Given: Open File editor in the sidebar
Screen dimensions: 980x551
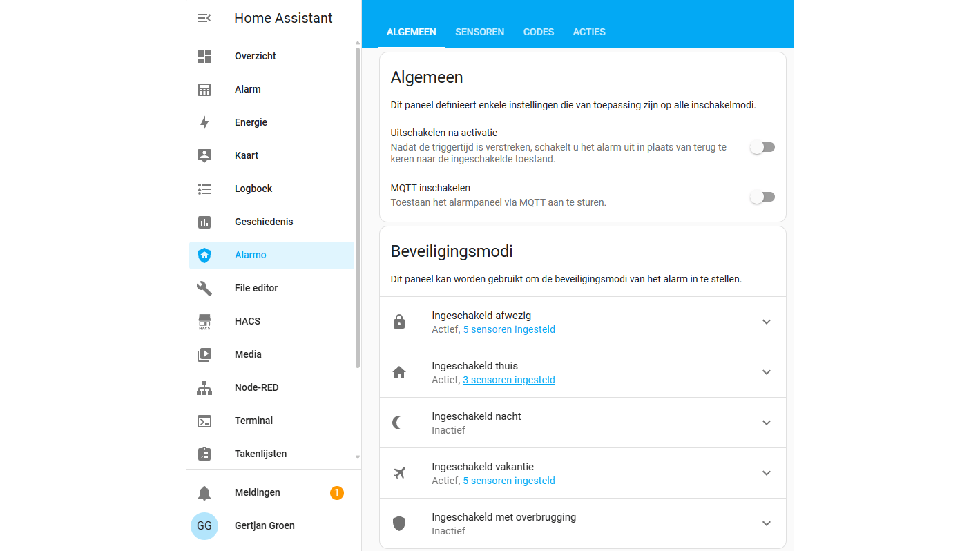Looking at the screenshot, I should click(271, 288).
